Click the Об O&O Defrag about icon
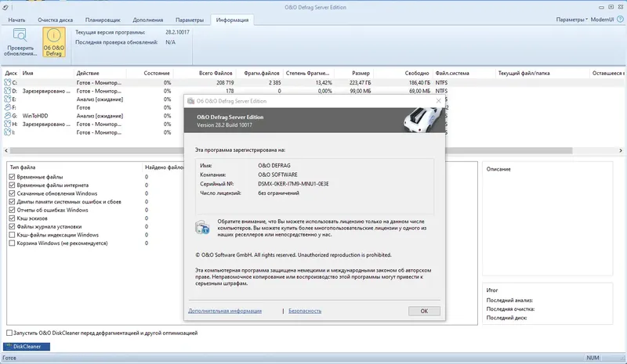627x364 pixels. (53, 42)
